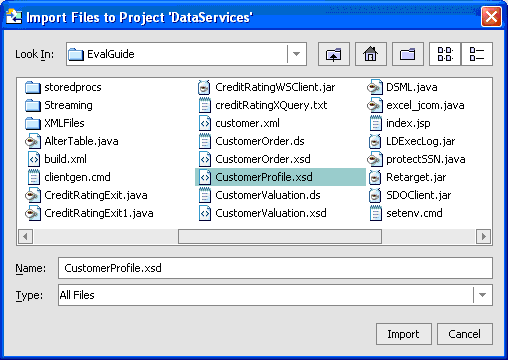
Task: Click the CreditRatingExit.java file name
Action: 96,195
